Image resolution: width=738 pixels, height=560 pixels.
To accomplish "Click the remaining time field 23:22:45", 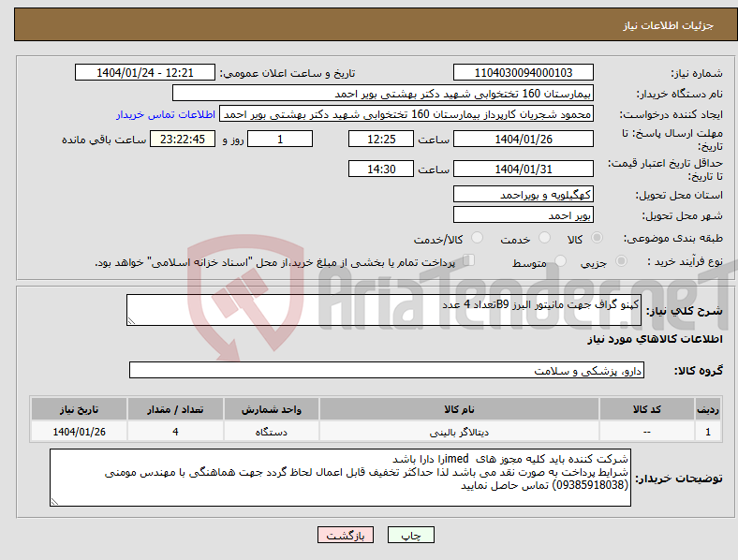I will [183, 139].
